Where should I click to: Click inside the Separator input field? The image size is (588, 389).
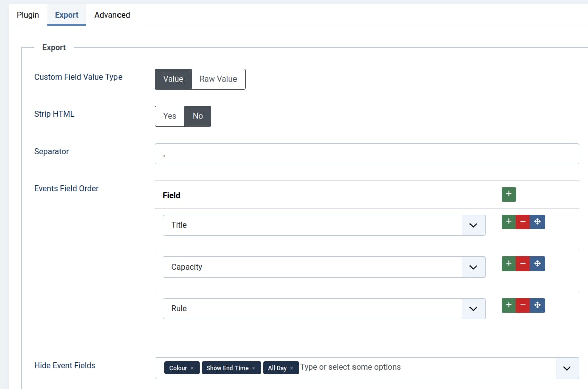pyautogui.click(x=367, y=153)
